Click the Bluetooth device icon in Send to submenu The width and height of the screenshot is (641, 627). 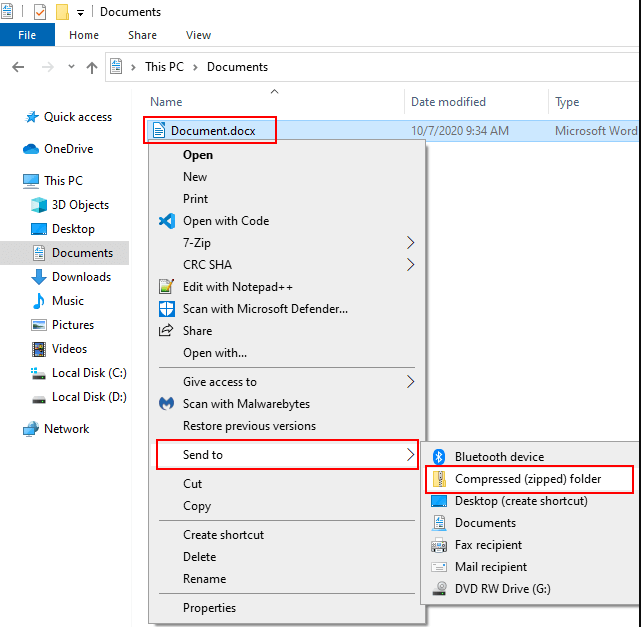coord(437,456)
